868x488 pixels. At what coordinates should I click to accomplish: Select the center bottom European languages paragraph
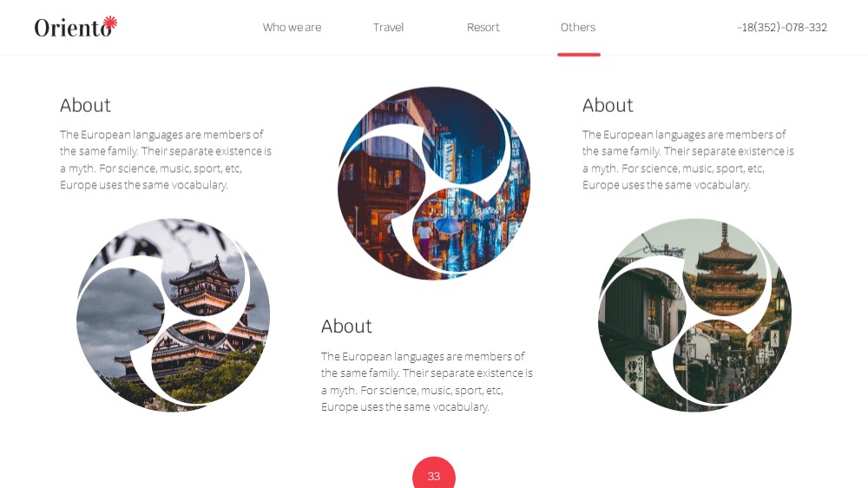pos(427,382)
